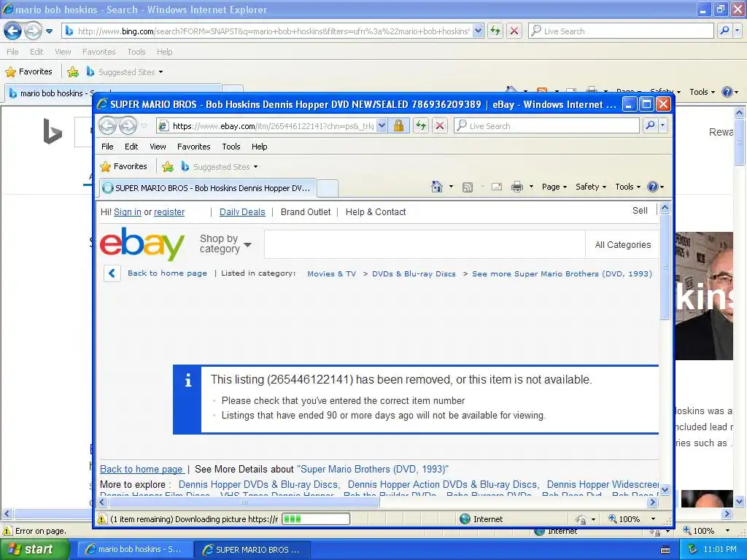Open the Favorites menu in eBay window

coord(193,147)
